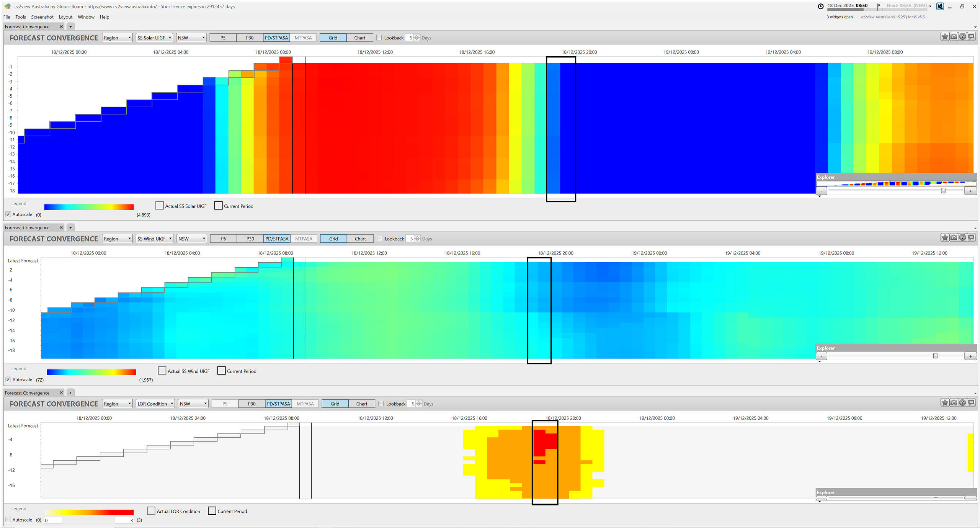Open the LOR Condition dropdown
The image size is (980, 528).
pos(155,404)
